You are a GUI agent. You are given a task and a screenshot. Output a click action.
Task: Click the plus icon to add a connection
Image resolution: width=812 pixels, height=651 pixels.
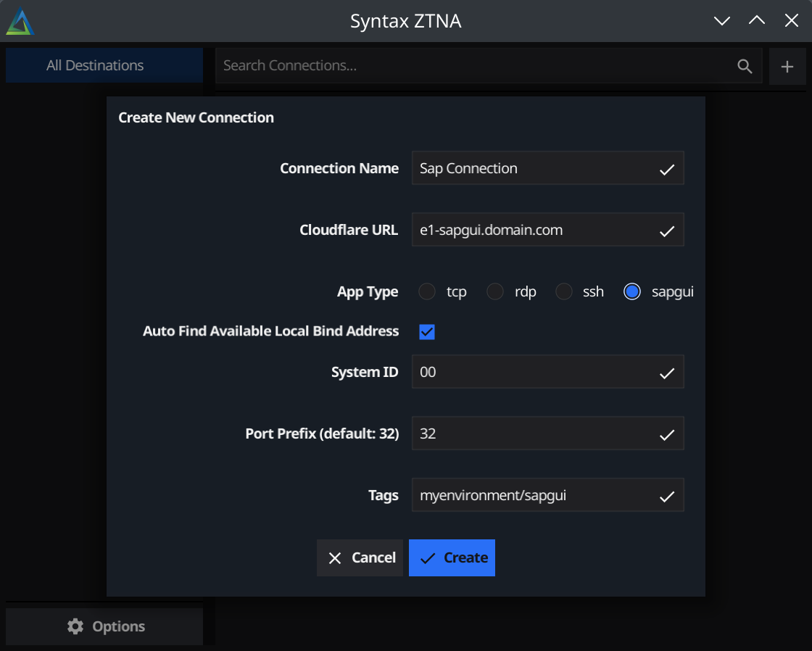tap(787, 65)
